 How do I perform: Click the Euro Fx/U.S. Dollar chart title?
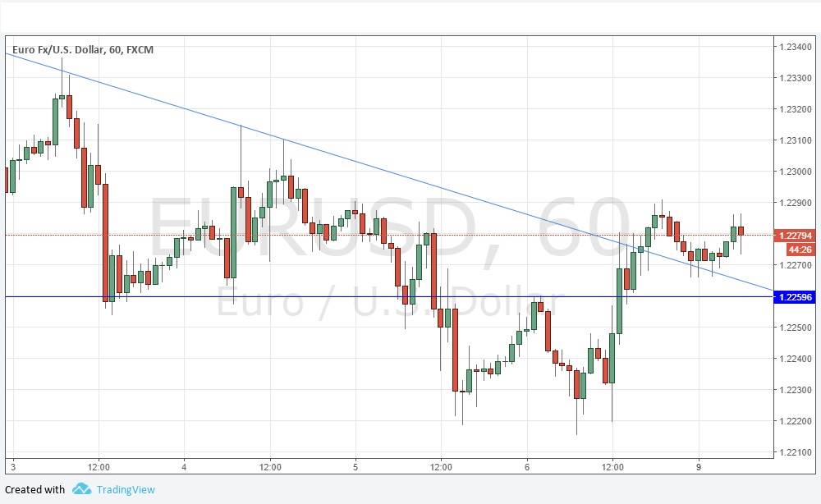click(83, 50)
